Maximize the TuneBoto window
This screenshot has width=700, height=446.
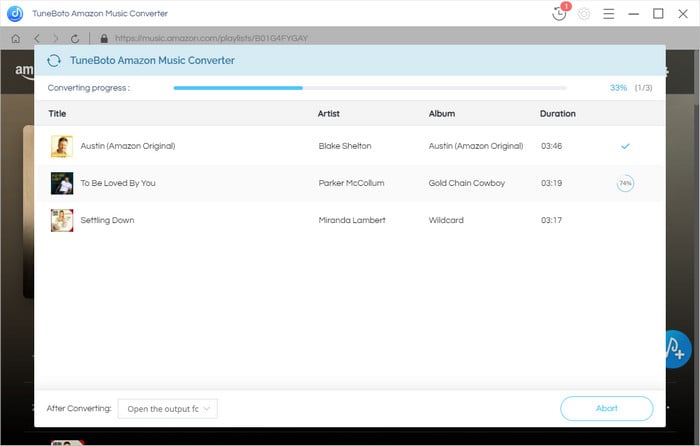[x=658, y=14]
